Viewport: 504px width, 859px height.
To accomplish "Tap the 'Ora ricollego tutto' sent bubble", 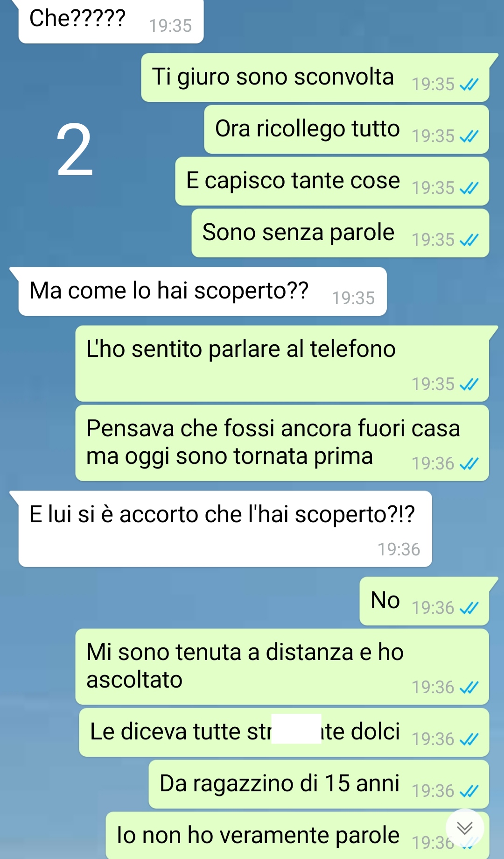I will coord(347,129).
